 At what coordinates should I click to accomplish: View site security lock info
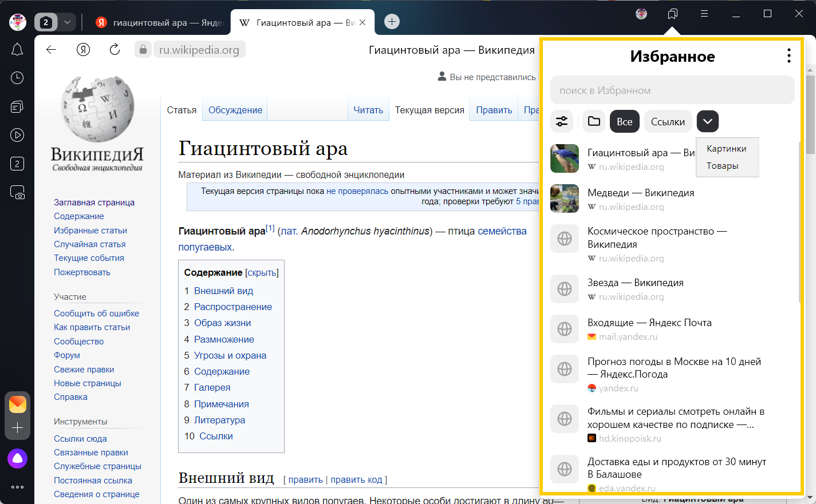point(143,50)
